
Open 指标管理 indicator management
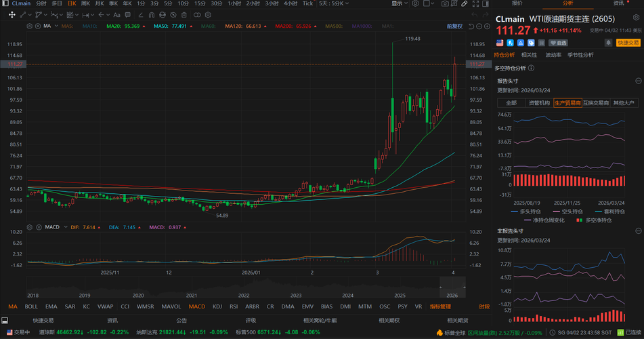[x=440, y=306]
